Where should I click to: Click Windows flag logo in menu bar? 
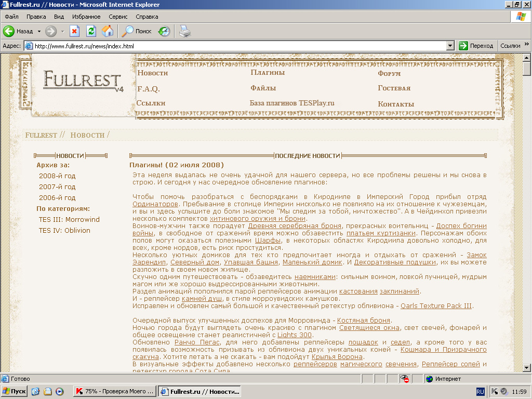tap(521, 16)
